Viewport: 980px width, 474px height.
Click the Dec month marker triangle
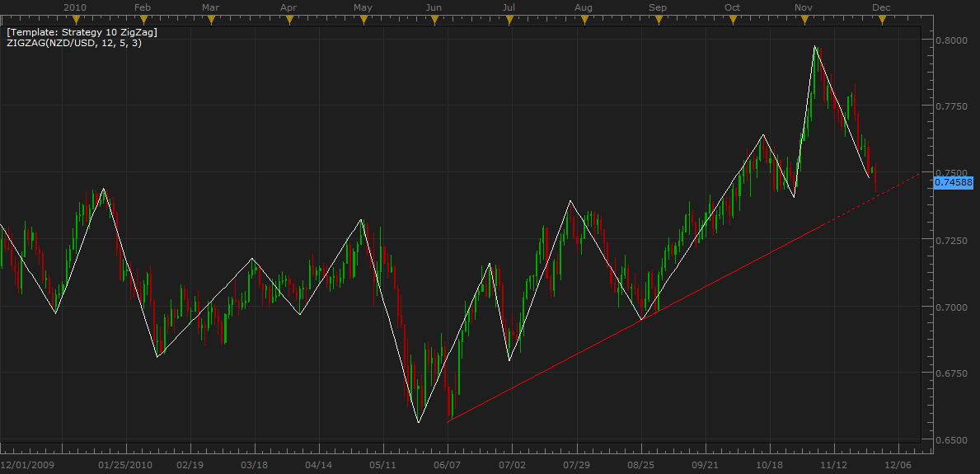881,21
